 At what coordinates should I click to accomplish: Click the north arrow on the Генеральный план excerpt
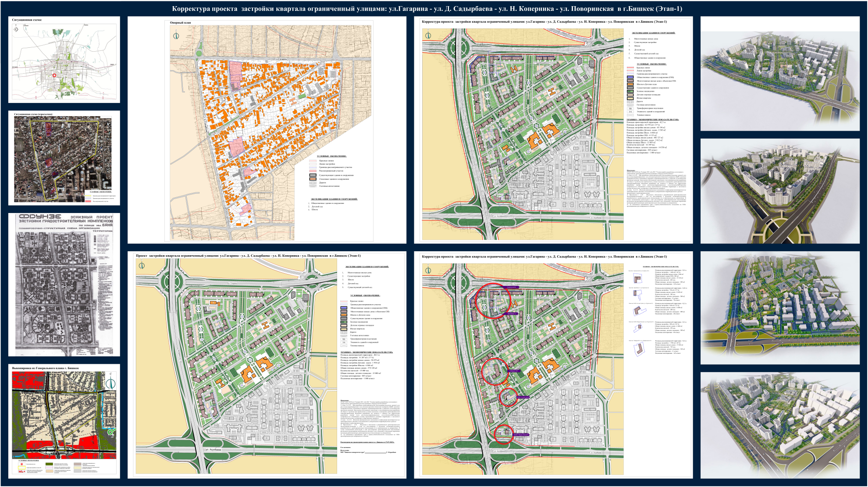(110, 382)
